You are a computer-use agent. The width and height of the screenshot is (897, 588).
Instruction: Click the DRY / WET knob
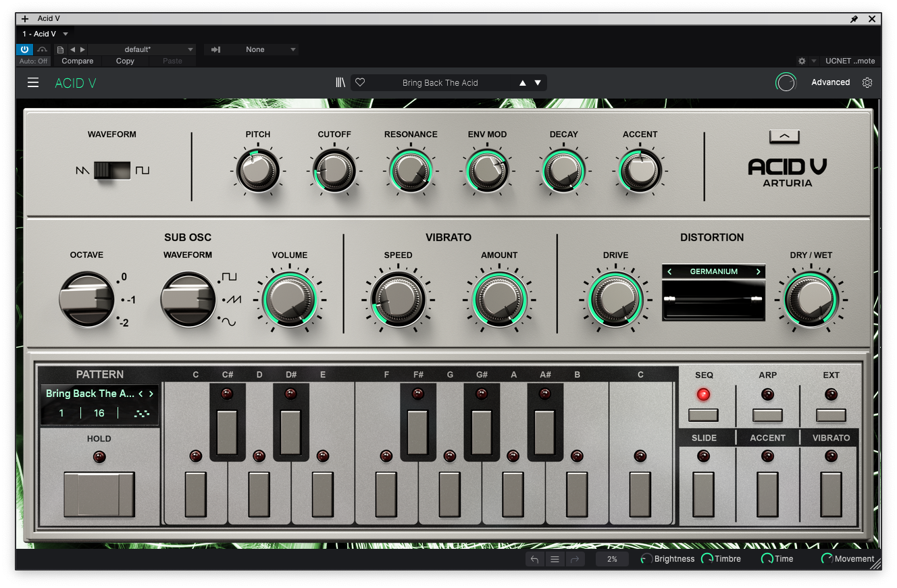click(x=811, y=299)
